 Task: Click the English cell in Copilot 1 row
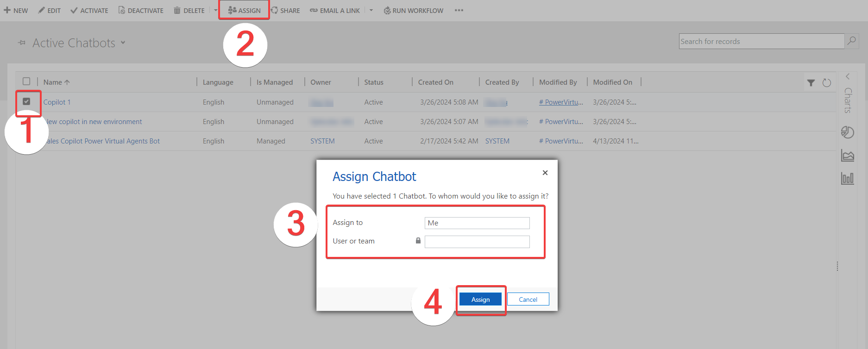(214, 102)
